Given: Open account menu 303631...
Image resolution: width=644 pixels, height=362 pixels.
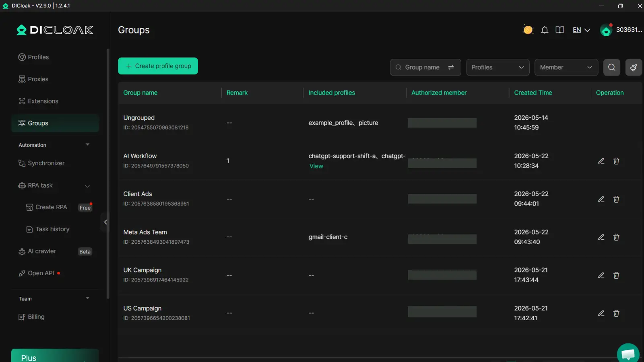Looking at the screenshot, I should click(629, 30).
